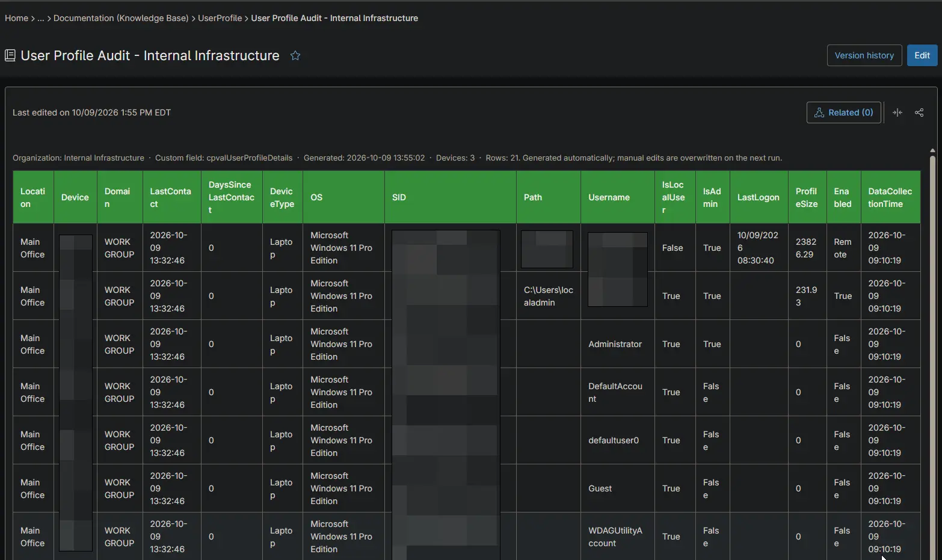Image resolution: width=942 pixels, height=560 pixels.
Task: Click the DeviceType column header
Action: pyautogui.click(x=283, y=197)
